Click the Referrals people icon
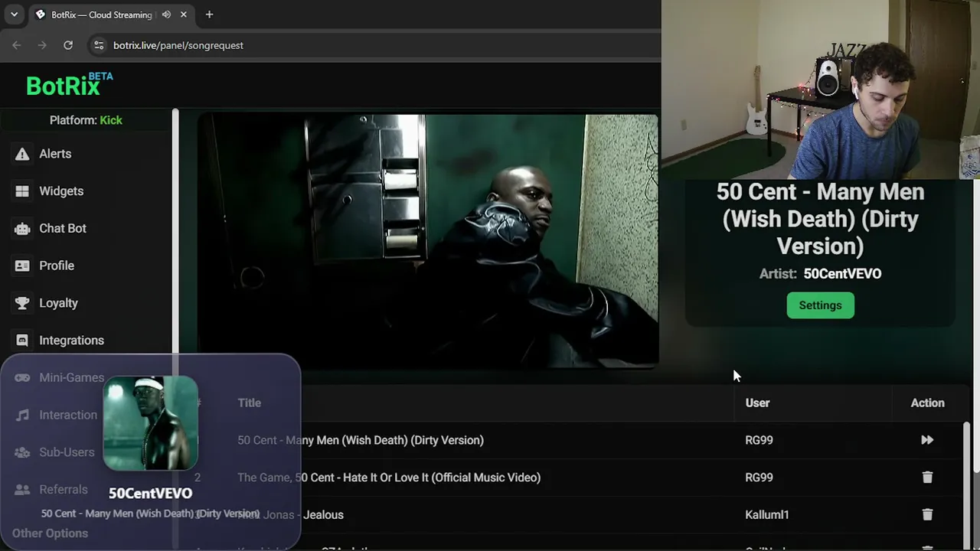 pos(22,490)
